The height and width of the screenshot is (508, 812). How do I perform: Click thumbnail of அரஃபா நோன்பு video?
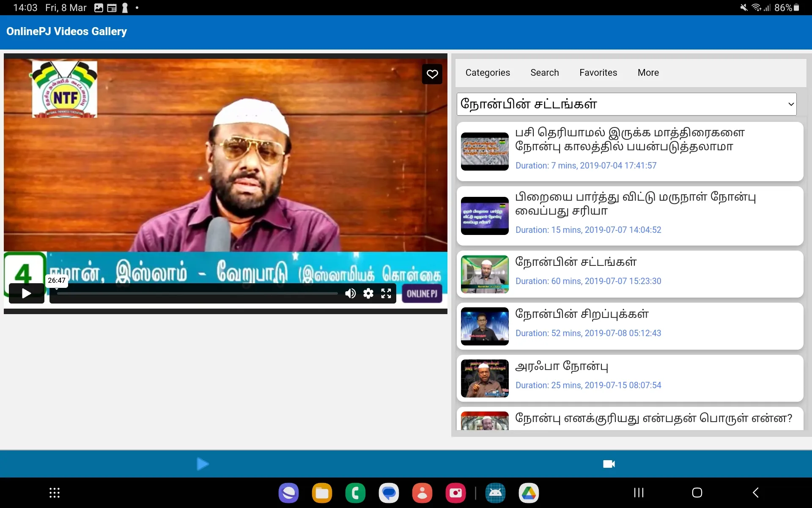point(485,378)
